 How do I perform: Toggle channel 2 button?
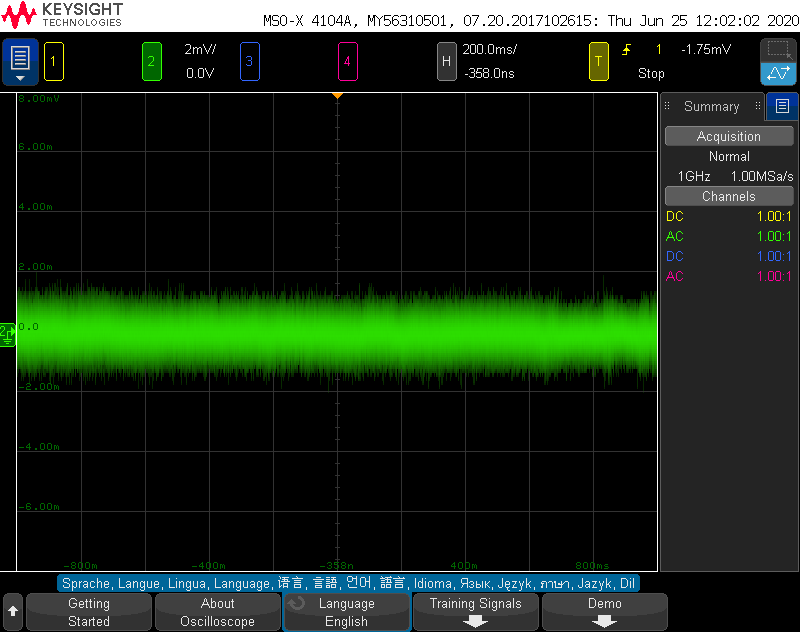pyautogui.click(x=152, y=62)
